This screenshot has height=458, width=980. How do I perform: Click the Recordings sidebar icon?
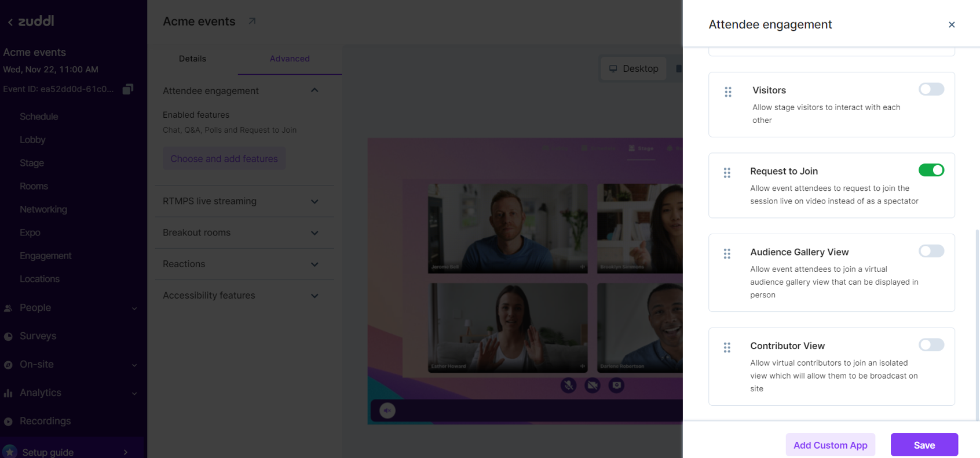coord(8,421)
